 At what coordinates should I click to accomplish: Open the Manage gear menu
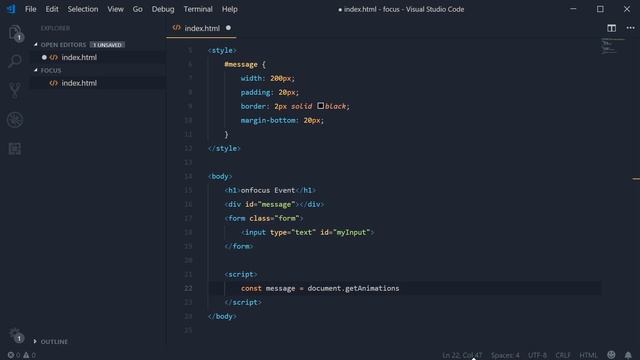[x=15, y=335]
